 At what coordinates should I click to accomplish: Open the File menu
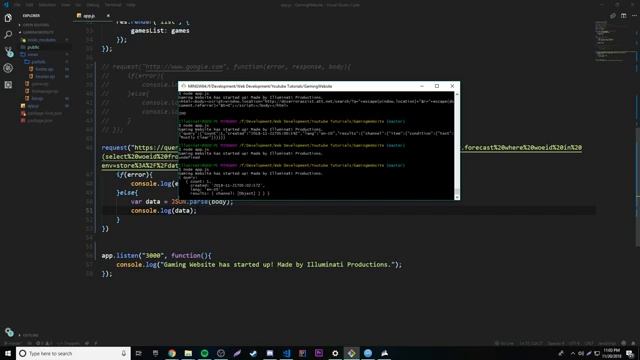click(17, 5)
